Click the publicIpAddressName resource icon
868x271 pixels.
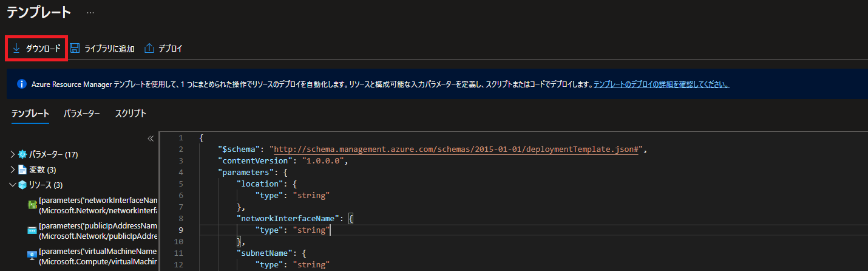pyautogui.click(x=32, y=231)
